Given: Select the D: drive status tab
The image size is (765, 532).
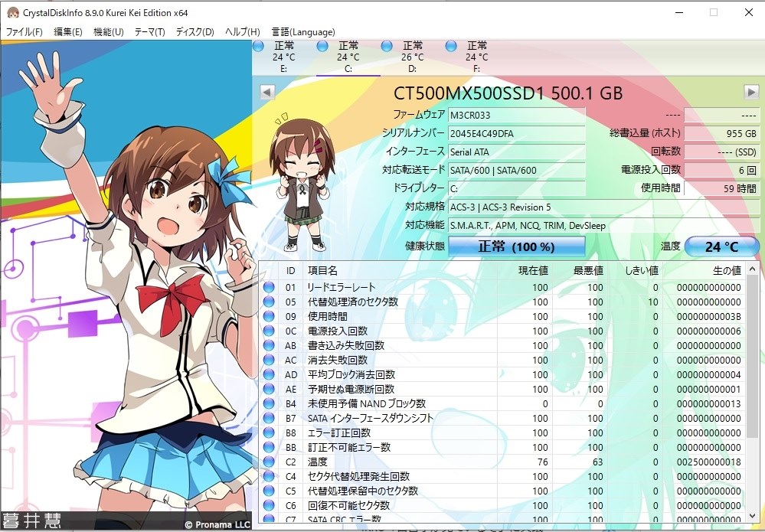Looking at the screenshot, I should (413, 57).
